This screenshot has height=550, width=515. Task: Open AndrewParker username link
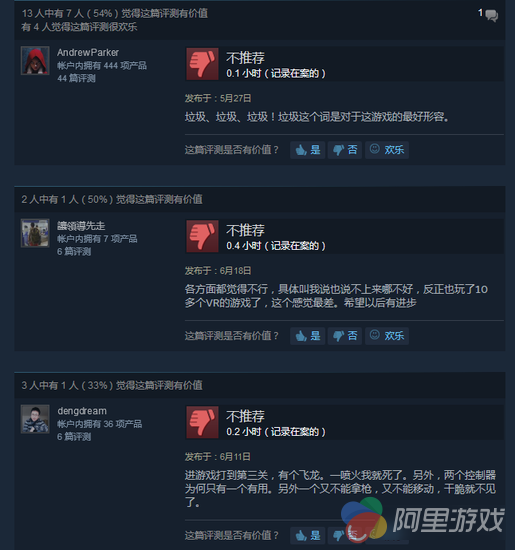click(88, 53)
